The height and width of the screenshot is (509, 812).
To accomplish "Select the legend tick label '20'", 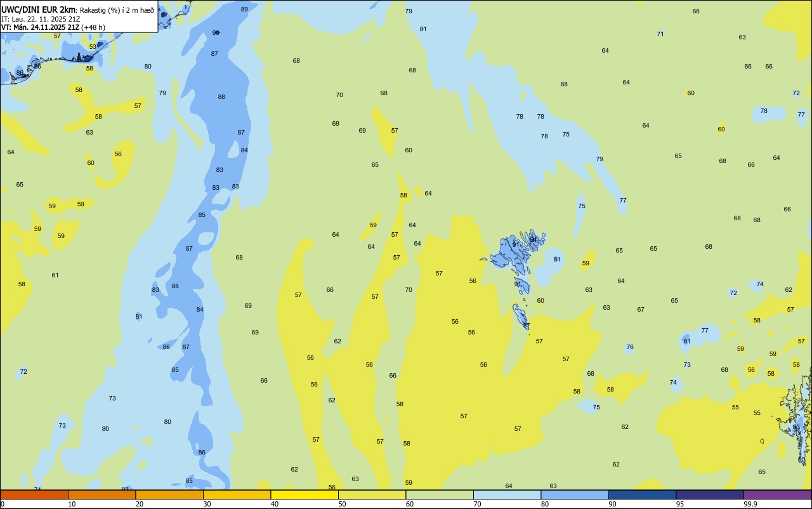I will (140, 504).
